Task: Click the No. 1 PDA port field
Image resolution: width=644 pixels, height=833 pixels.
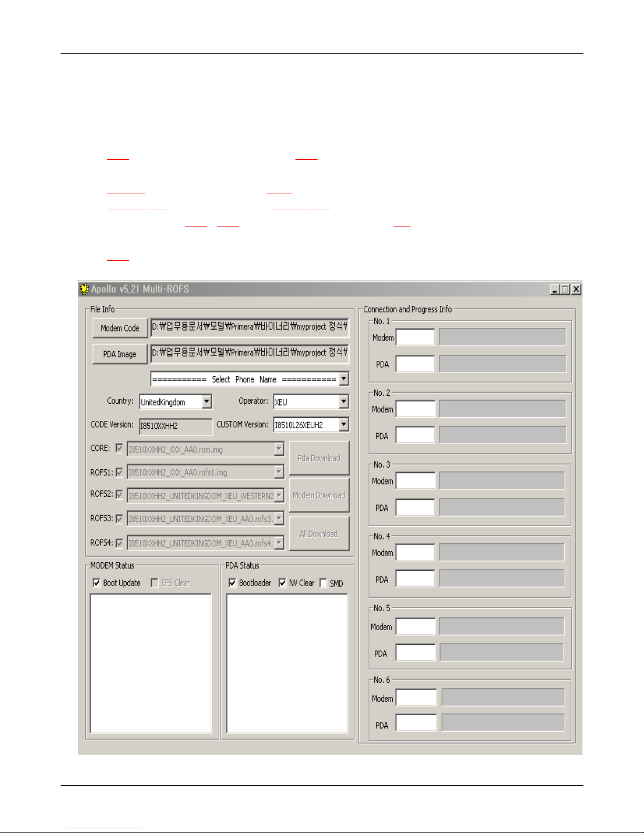Action: pyautogui.click(x=415, y=364)
